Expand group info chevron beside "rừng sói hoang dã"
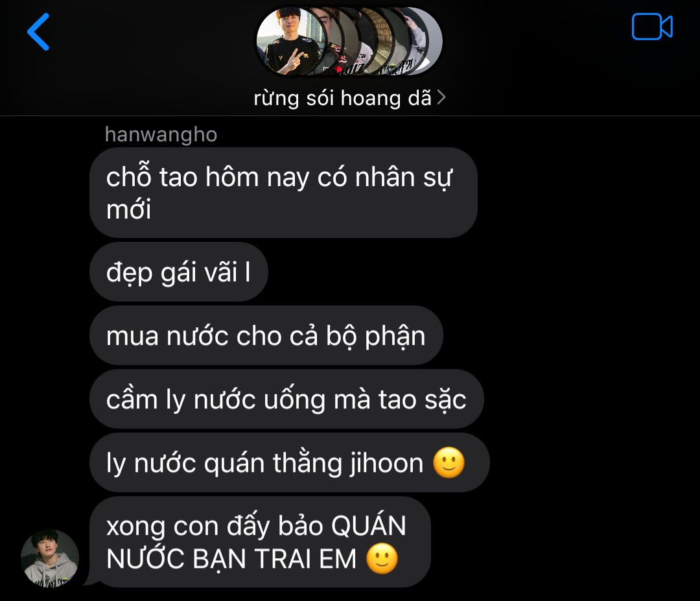The image size is (700, 601). click(441, 97)
